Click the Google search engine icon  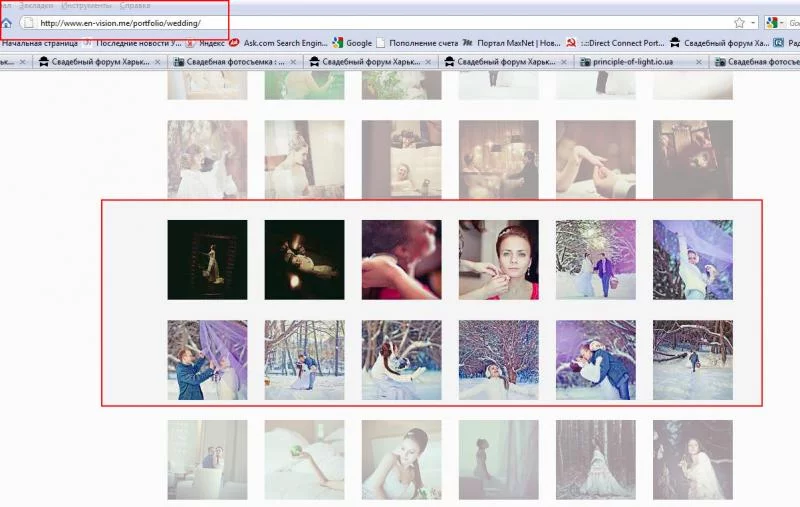pyautogui.click(x=771, y=22)
